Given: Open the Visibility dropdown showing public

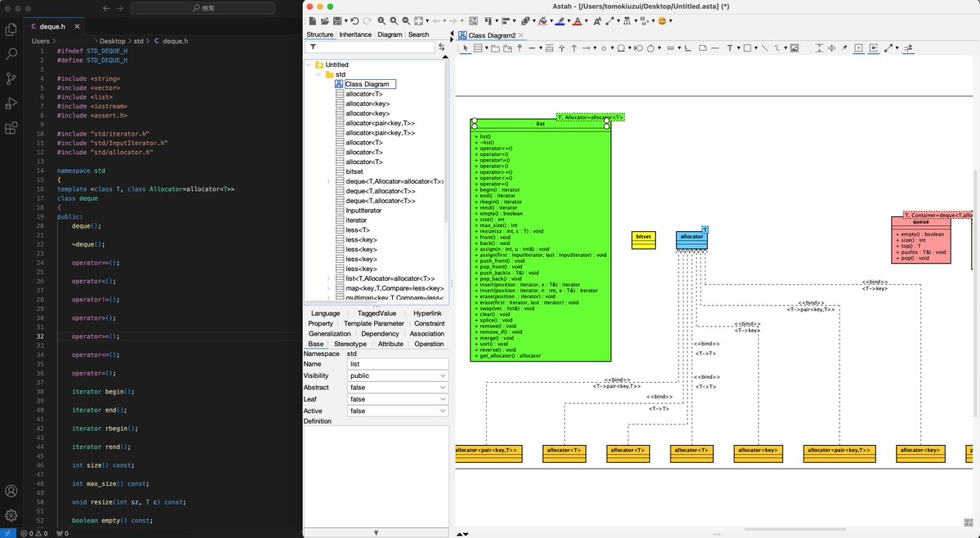Looking at the screenshot, I should tap(398, 374).
